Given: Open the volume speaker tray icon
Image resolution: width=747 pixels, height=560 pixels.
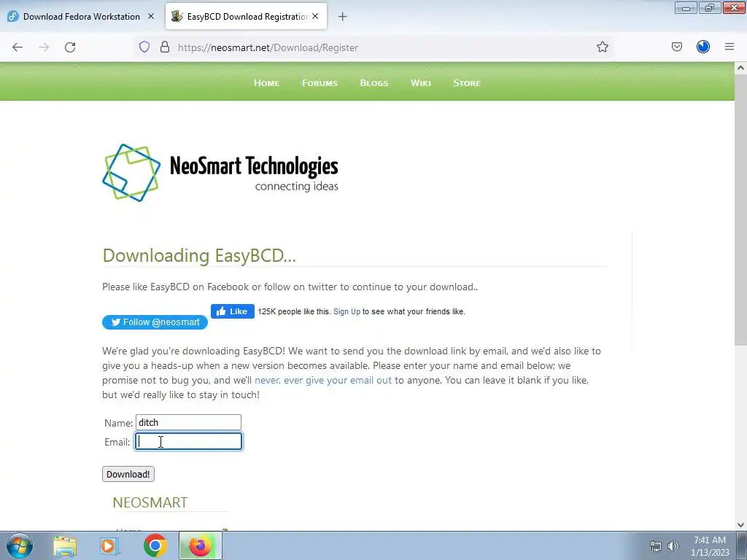Looking at the screenshot, I should (x=673, y=546).
